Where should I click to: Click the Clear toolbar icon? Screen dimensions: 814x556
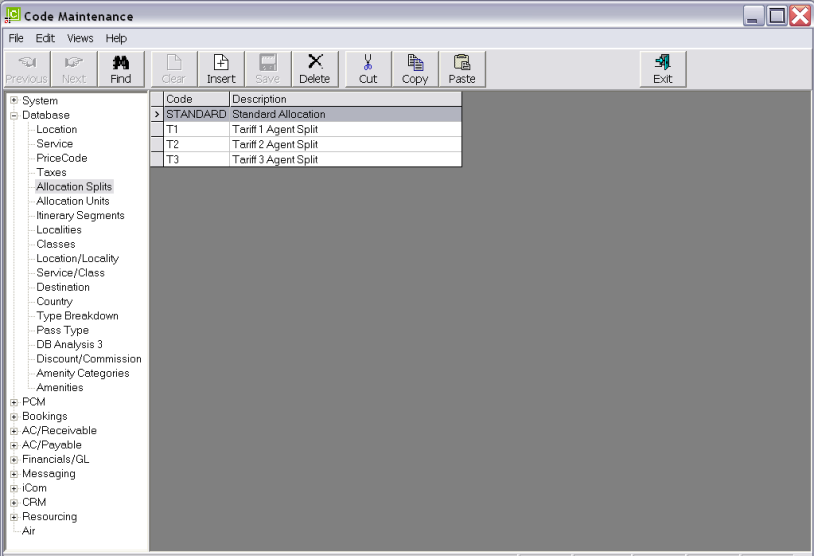coord(173,69)
